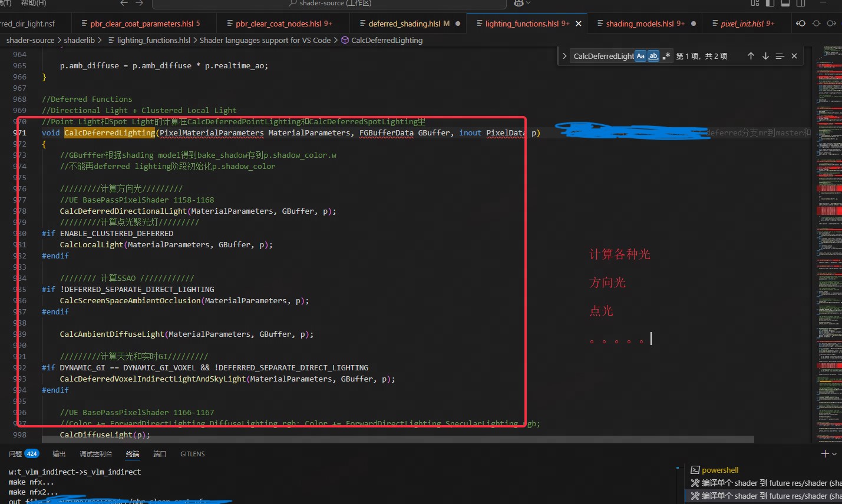Click the next change navigation icon near tabs
The image size is (842, 504).
[x=832, y=24]
